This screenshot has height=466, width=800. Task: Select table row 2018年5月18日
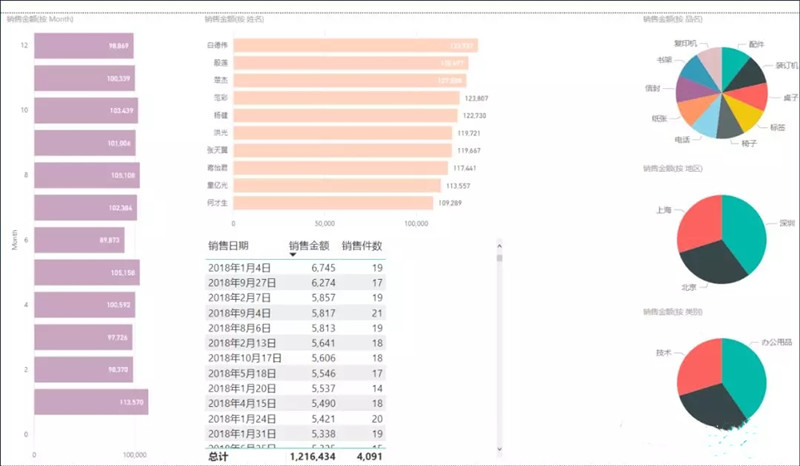coord(296,373)
